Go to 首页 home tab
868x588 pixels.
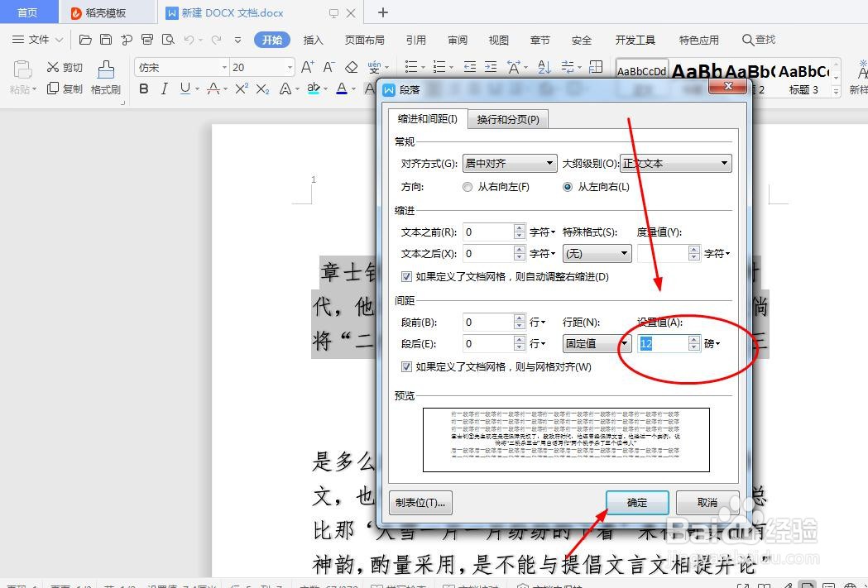click(27, 12)
